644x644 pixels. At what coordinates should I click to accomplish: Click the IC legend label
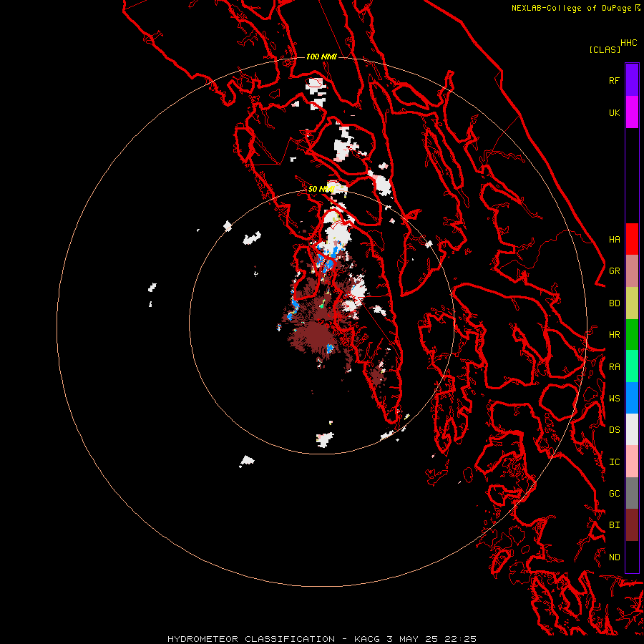[614, 462]
